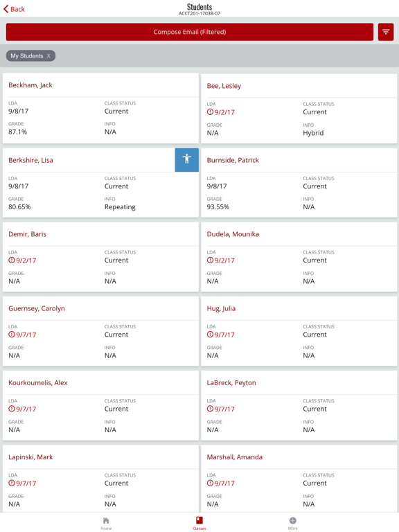Screen dimensions: 399x532
Task: Open student Beckham, Jack
Action: 30,85
